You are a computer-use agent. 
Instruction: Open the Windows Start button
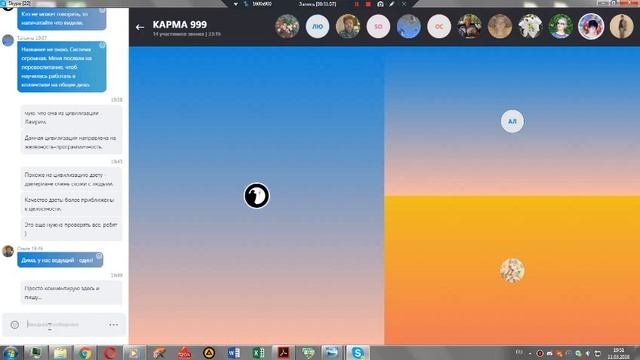click(x=10, y=353)
